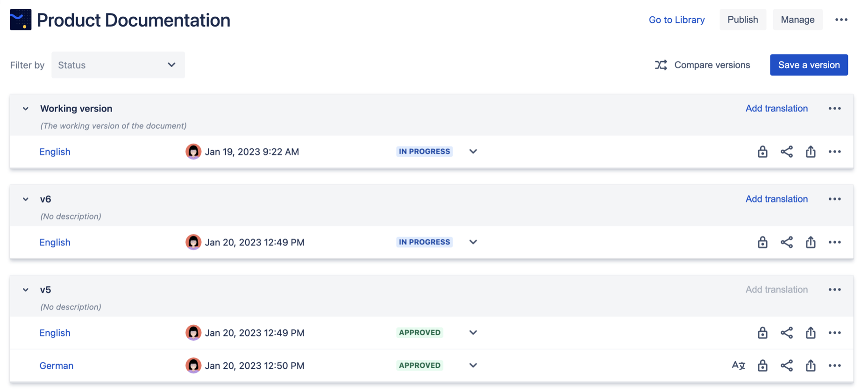Add translation for version v6
868x392 pixels.
click(776, 199)
